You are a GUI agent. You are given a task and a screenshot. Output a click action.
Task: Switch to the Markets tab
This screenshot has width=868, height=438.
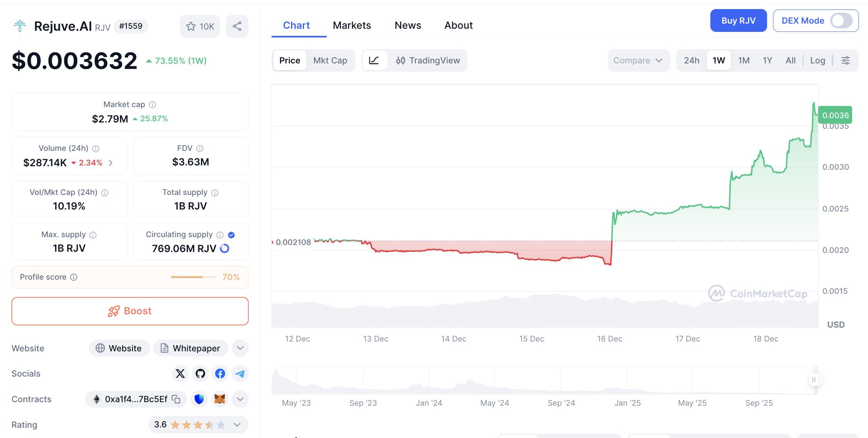[352, 25]
